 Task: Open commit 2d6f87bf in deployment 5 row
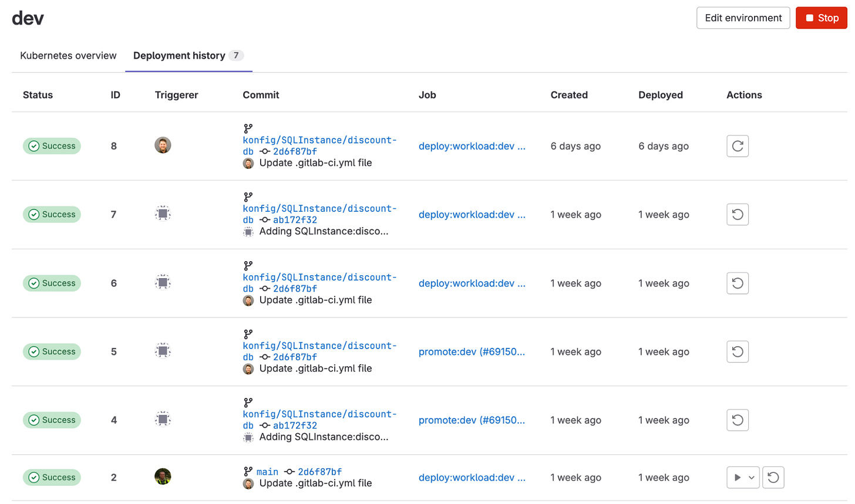click(x=295, y=357)
